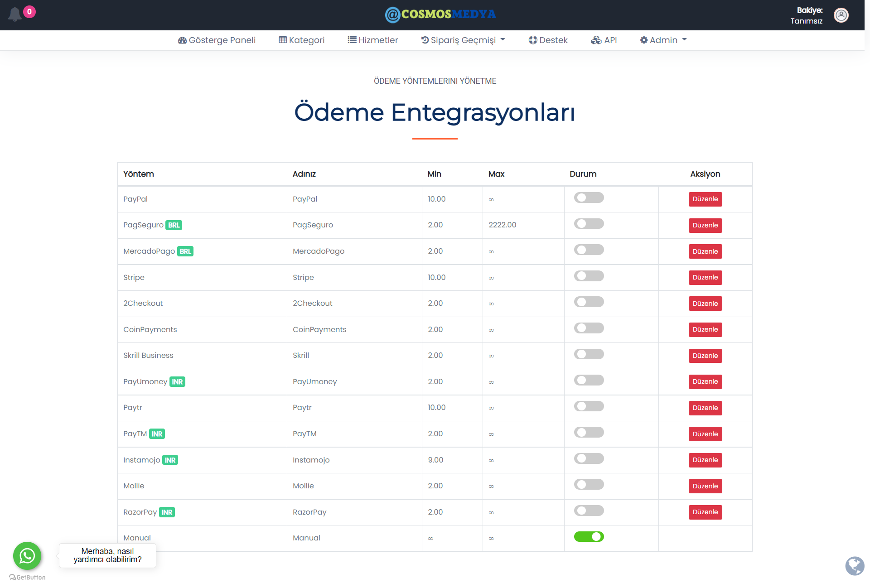Enable the PayPal status toggle

click(x=589, y=198)
